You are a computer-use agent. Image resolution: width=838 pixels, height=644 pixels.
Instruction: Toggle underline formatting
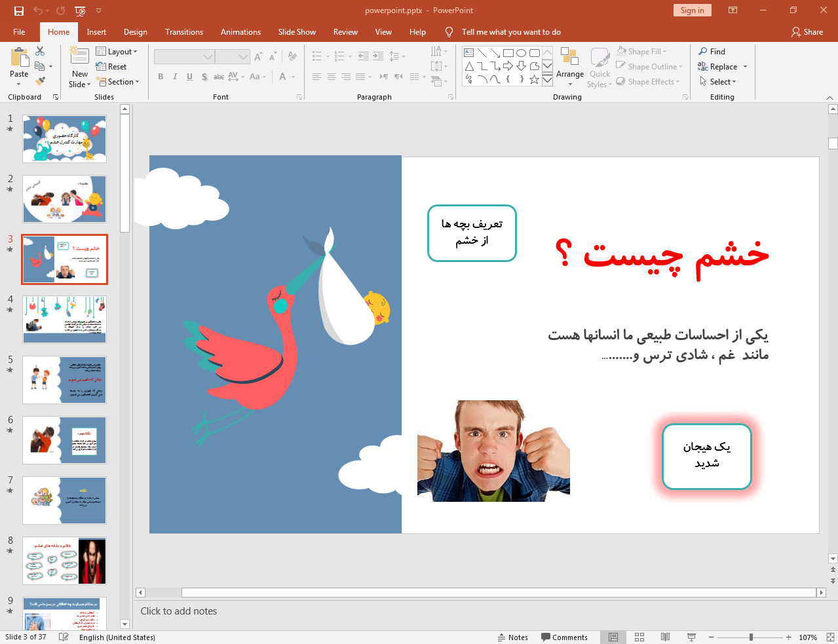point(189,77)
